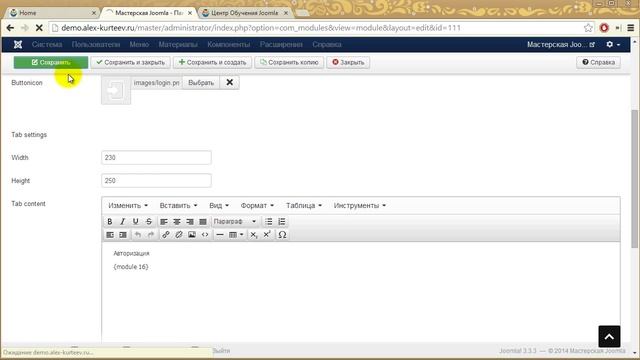Click the Width input field
This screenshot has height=360, width=640.
(x=156, y=158)
